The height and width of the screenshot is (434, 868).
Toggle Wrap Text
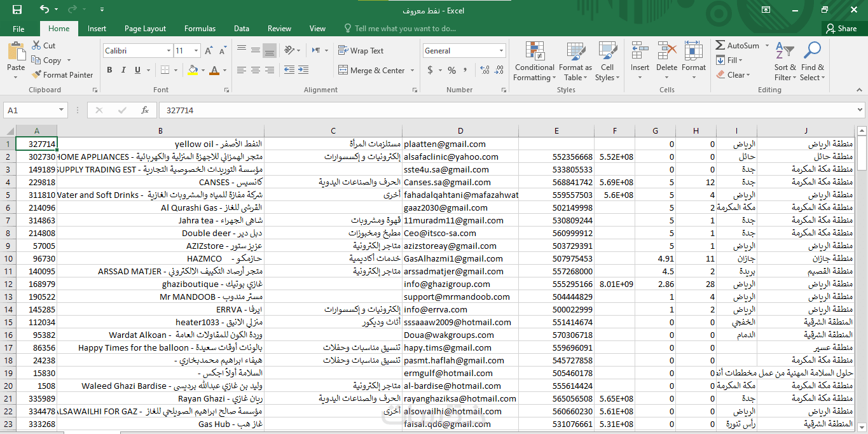[x=361, y=51]
